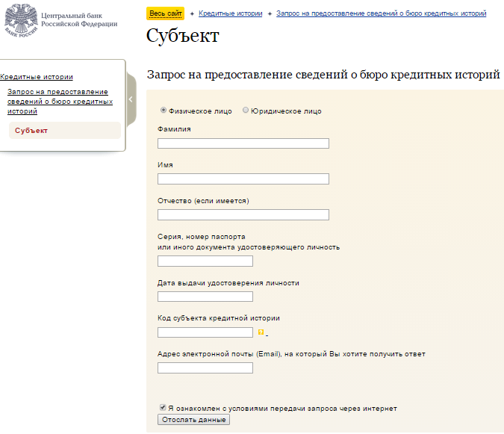Collapse the left sidebar panel arrow
Viewport: 504px width, 434px height.
[x=131, y=99]
